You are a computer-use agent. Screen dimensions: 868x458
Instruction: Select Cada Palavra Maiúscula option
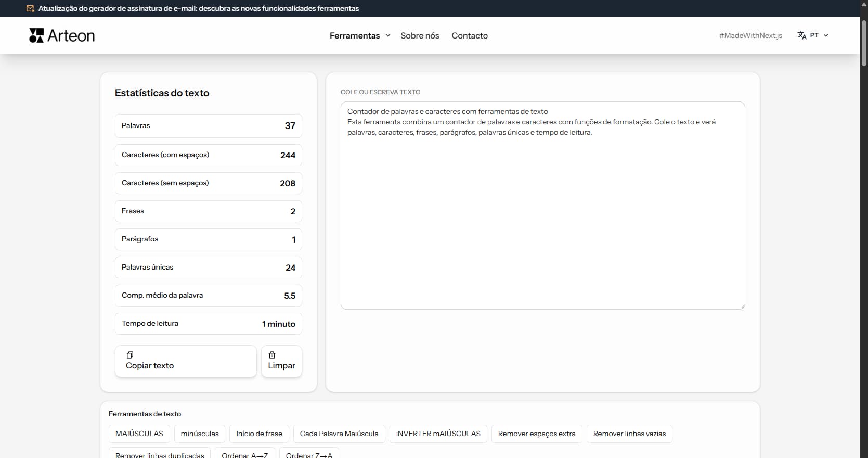pyautogui.click(x=339, y=434)
